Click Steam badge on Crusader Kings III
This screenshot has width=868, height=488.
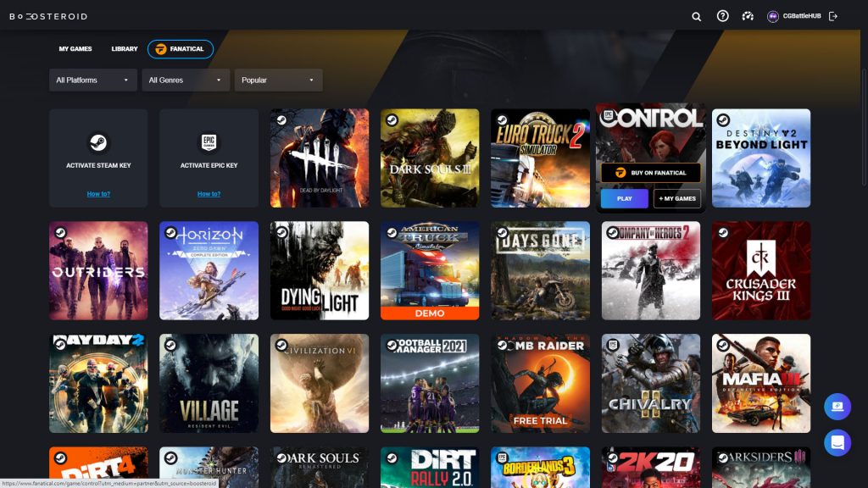pos(723,232)
